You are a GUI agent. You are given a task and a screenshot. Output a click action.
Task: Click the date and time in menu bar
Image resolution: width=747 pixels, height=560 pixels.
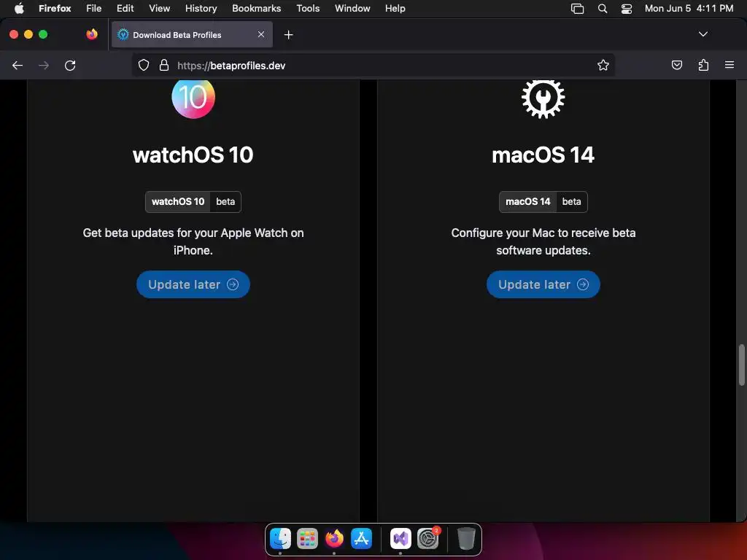[689, 8]
